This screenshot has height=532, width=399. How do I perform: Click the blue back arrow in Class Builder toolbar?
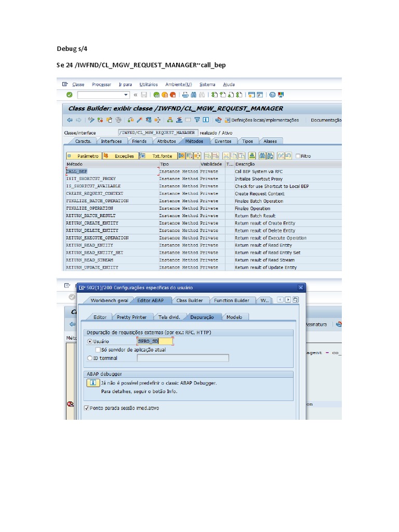pos(70,120)
